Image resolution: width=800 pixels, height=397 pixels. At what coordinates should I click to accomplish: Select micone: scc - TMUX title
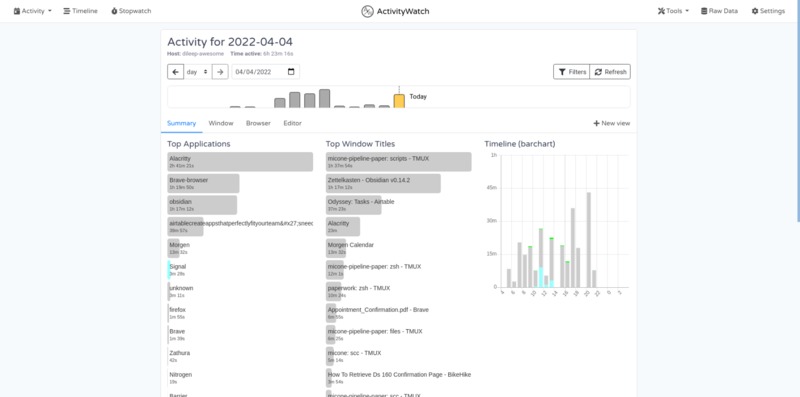click(354, 356)
